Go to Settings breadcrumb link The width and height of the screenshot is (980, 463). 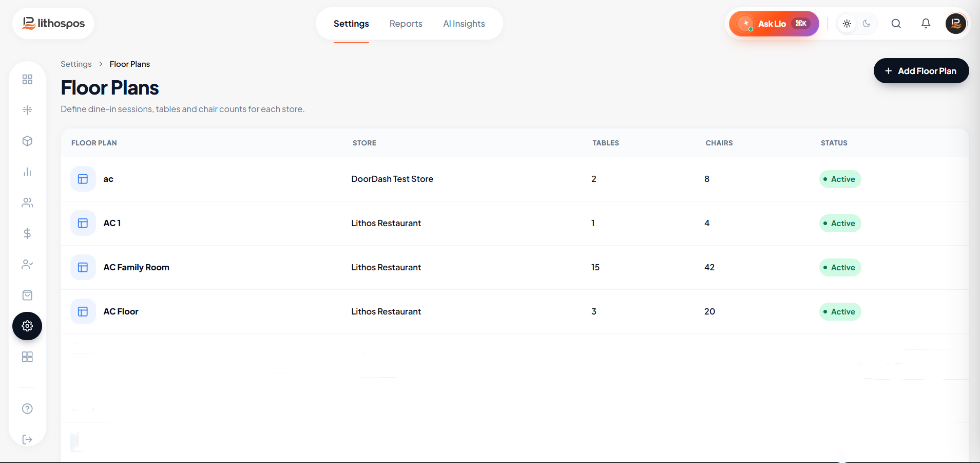click(x=76, y=64)
